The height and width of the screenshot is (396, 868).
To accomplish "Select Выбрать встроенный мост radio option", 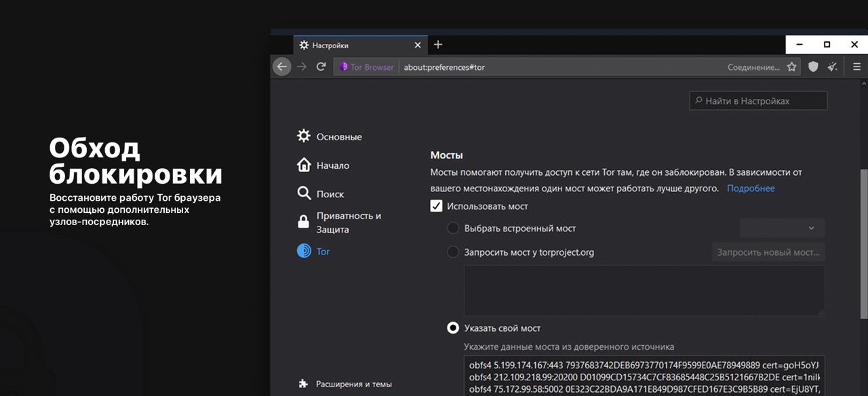I will point(453,229).
